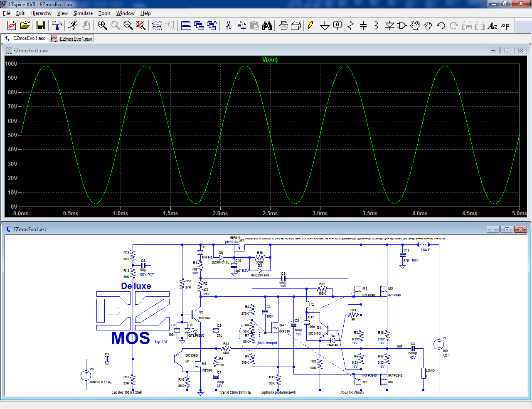Image resolution: width=532 pixels, height=409 pixels.
Task: Select the Label Net tool
Action: click(x=338, y=26)
